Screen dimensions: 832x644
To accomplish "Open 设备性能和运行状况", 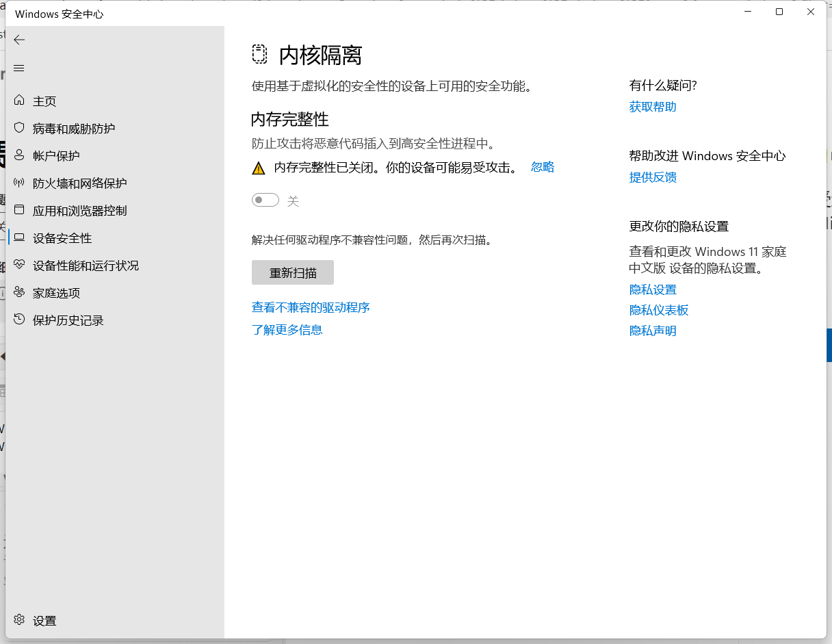I will point(86,266).
